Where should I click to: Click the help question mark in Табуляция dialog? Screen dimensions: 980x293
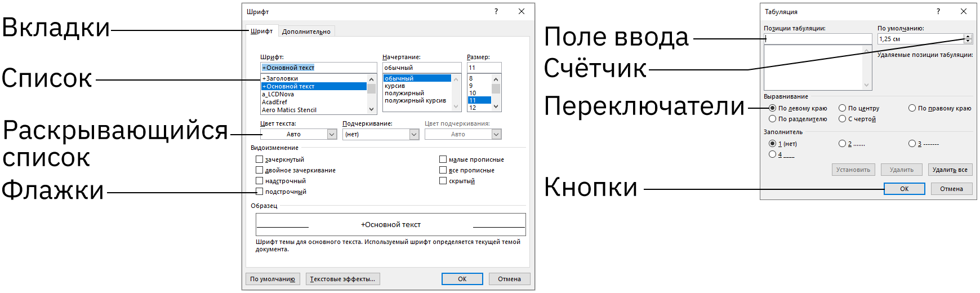[938, 11]
